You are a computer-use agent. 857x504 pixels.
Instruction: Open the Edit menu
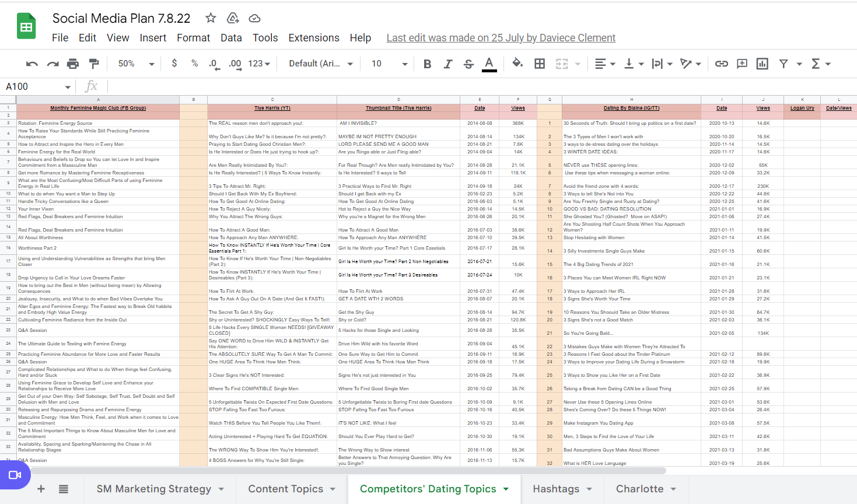(88, 38)
